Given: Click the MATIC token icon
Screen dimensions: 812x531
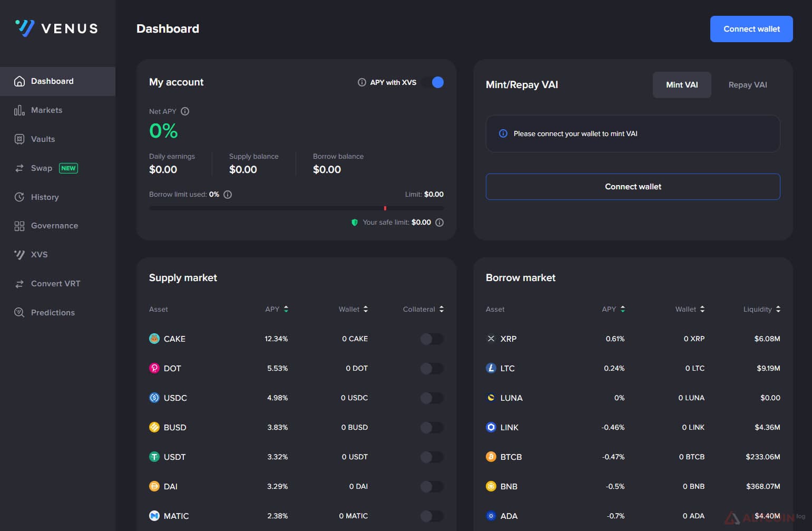Looking at the screenshot, I should tap(154, 516).
